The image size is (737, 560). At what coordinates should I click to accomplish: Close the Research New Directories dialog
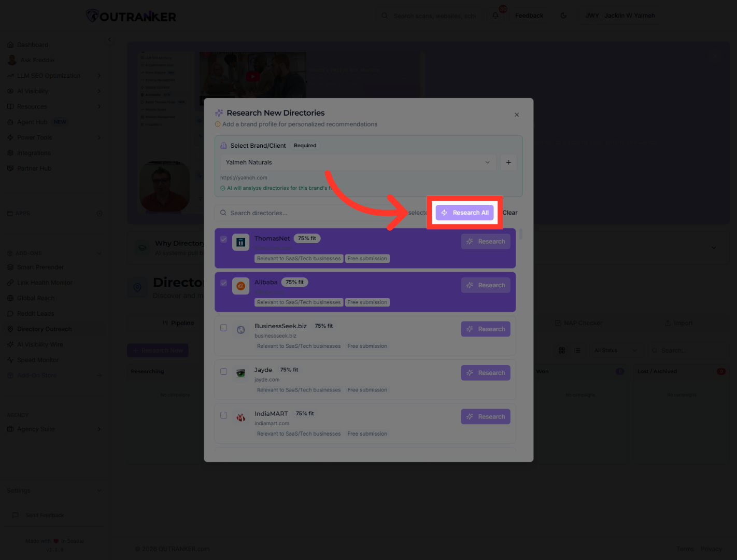point(517,115)
